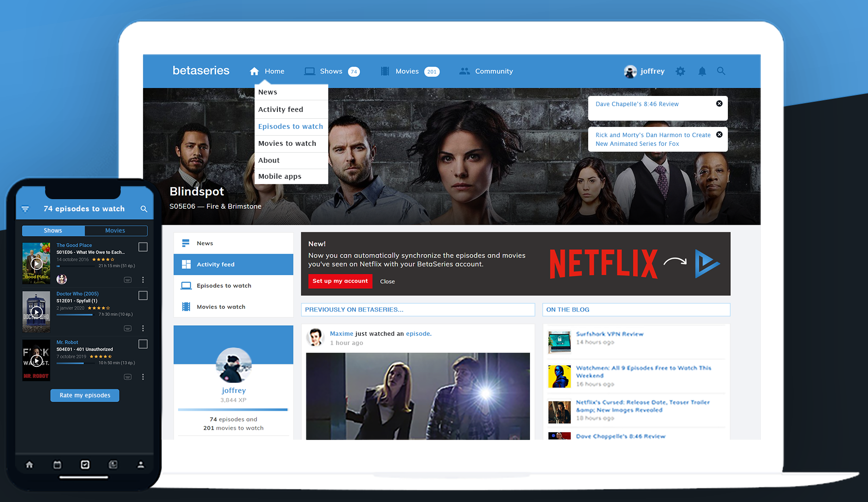Image resolution: width=868 pixels, height=502 pixels.
Task: Click joffrey name in profile card
Action: [234, 391]
